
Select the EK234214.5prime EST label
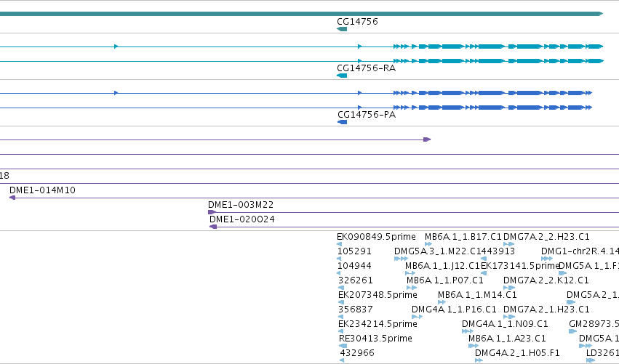(x=378, y=324)
